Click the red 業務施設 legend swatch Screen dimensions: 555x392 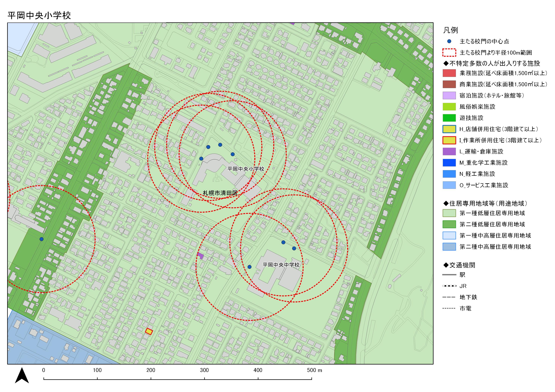click(449, 73)
